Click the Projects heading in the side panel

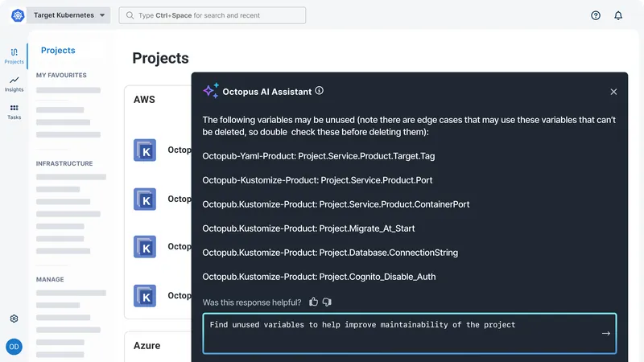point(58,50)
